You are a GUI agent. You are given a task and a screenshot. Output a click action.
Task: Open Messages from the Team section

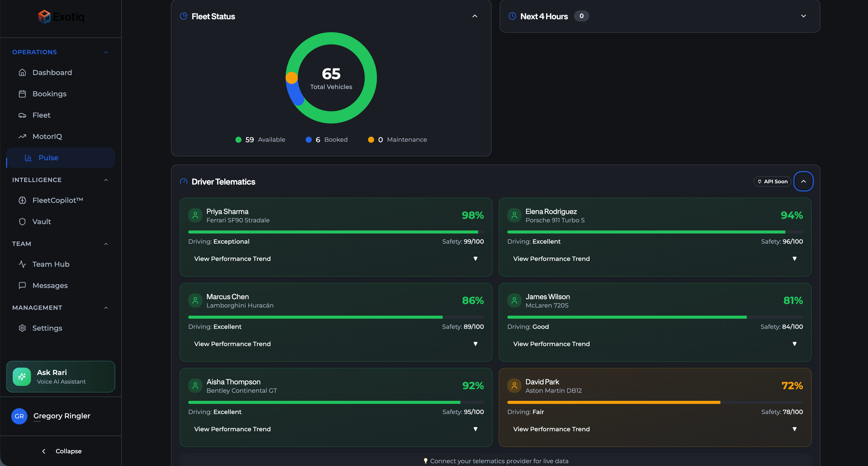[50, 285]
